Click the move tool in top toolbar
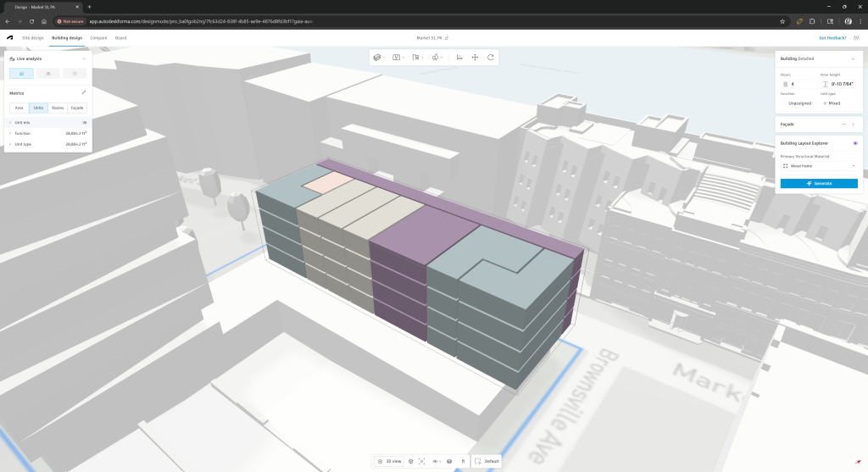Screen dimensions: 868x472 pyautogui.click(x=475, y=58)
